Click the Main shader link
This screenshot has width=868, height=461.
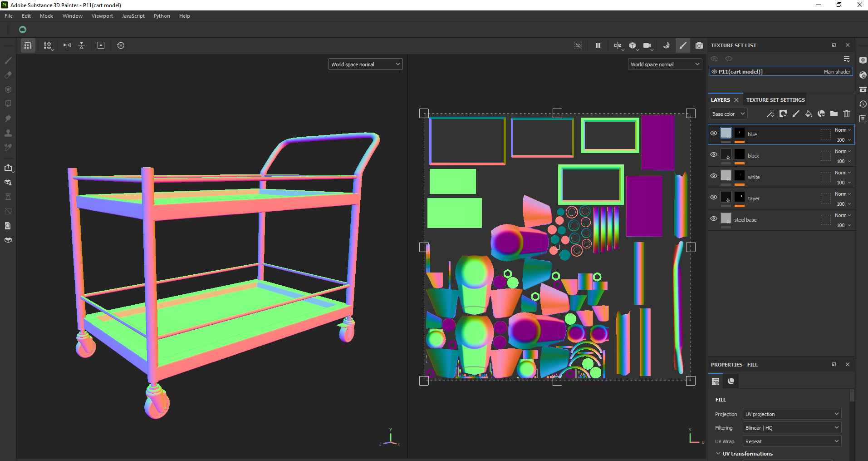837,72
